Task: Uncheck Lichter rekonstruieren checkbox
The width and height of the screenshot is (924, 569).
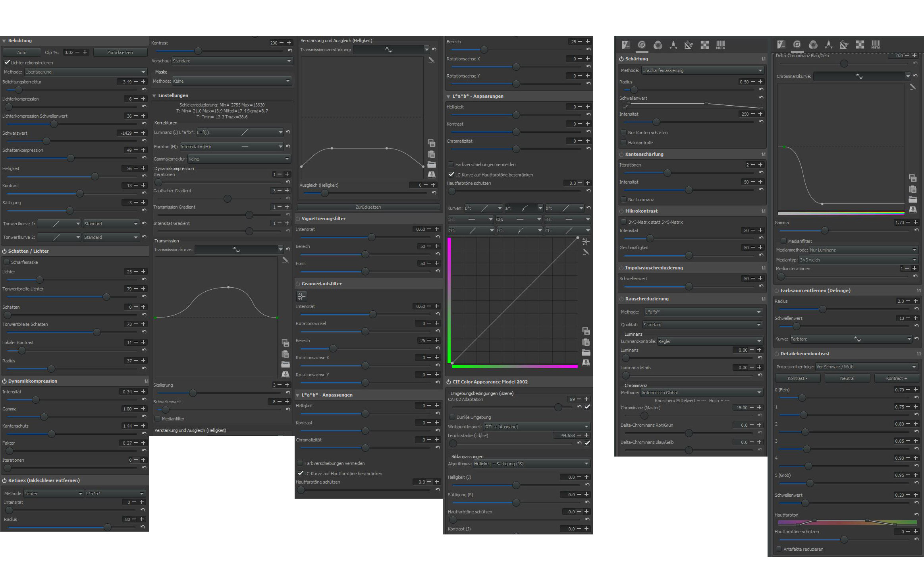Action: [x=7, y=62]
